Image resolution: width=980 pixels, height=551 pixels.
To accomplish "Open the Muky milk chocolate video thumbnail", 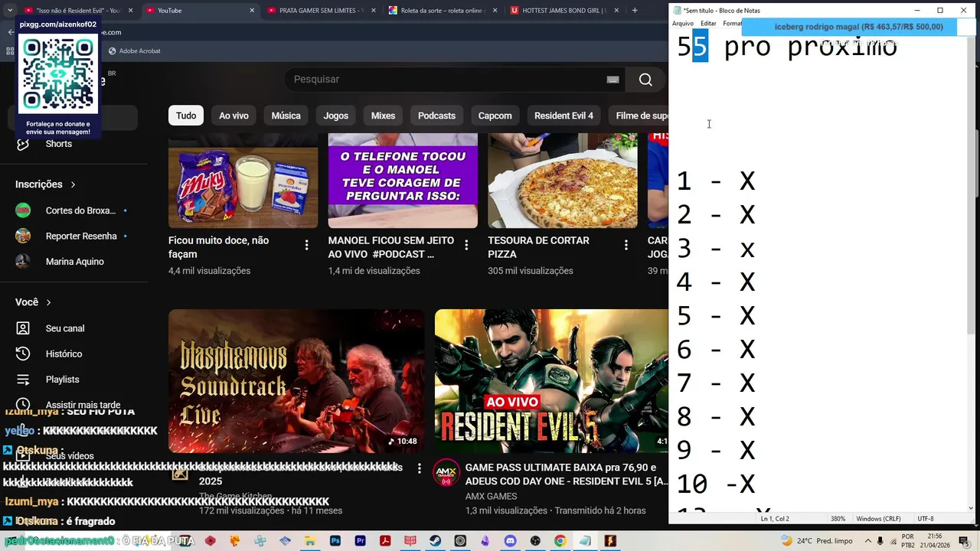I will [x=243, y=181].
